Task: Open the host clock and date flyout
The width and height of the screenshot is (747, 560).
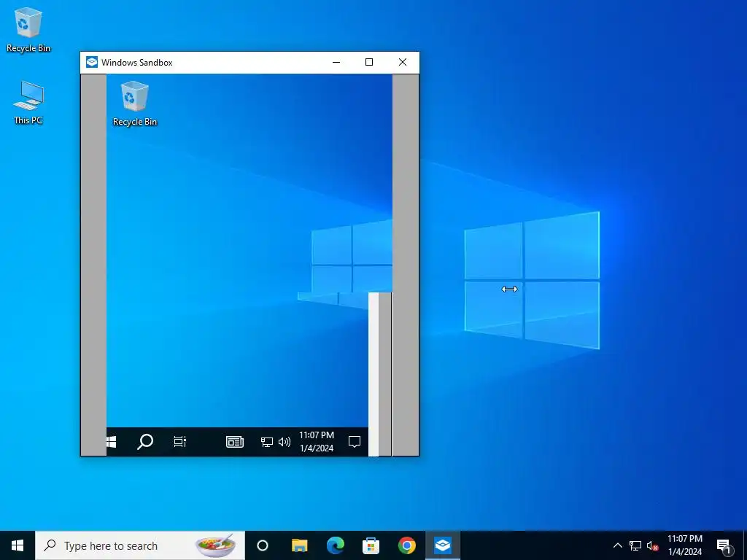Action: pyautogui.click(x=684, y=545)
